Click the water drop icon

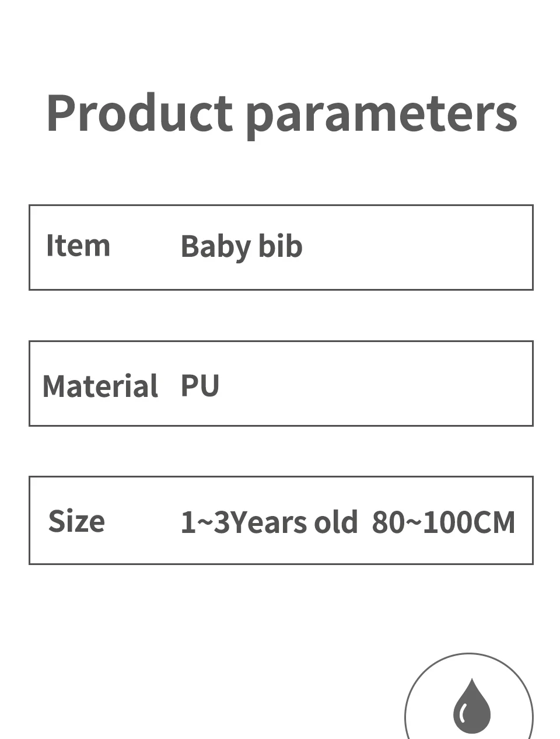[472, 706]
